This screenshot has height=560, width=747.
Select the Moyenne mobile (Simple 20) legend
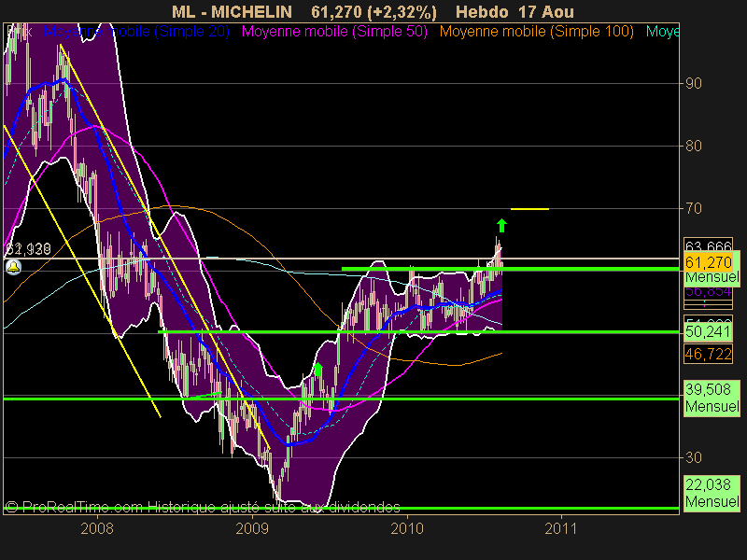(x=136, y=32)
